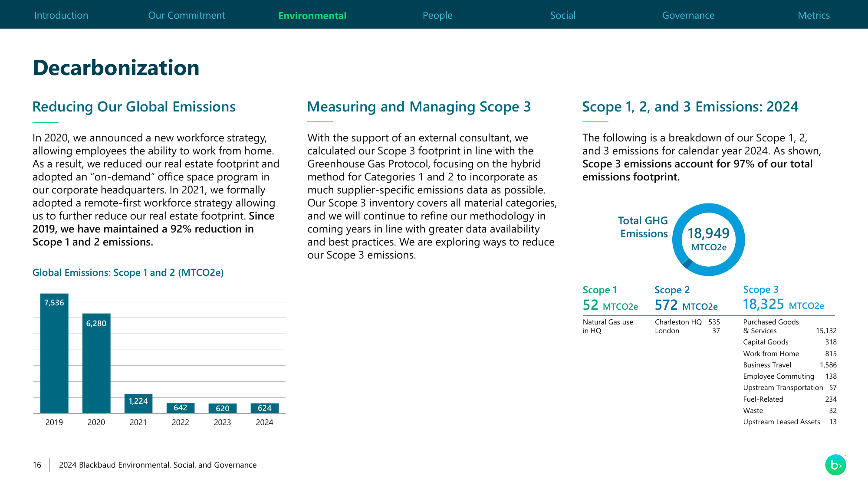Go to Our Commitment section

click(x=187, y=15)
